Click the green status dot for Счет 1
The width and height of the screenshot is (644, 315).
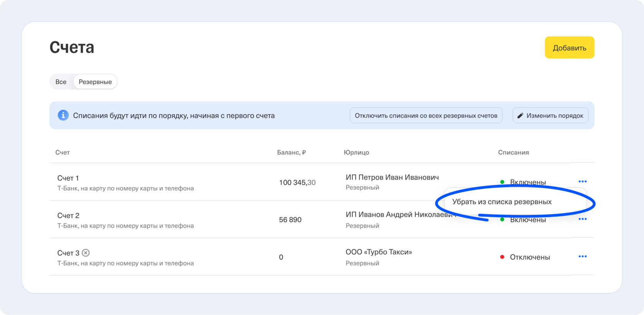click(502, 182)
